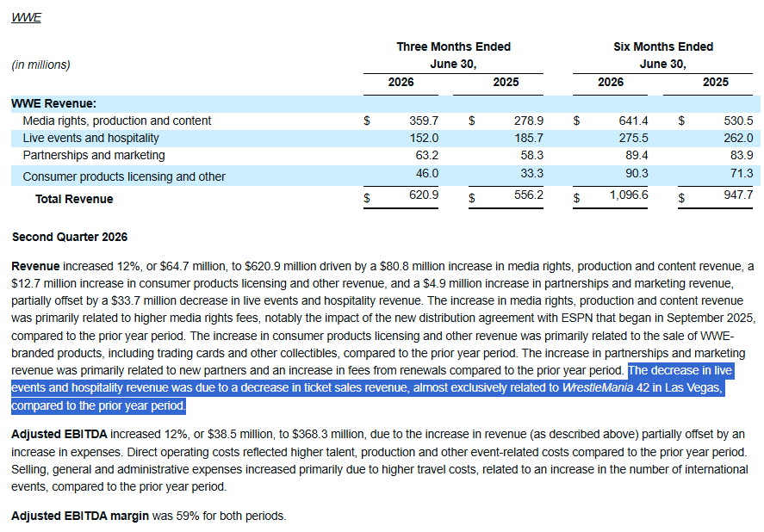Click the 'WWE Revenue:' row label
Image resolution: width=764 pixels, height=532 pixels.
pos(54,103)
